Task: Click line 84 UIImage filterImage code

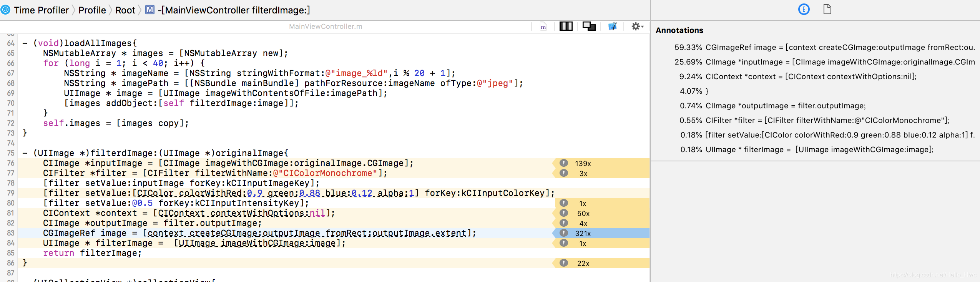Action: (194, 243)
